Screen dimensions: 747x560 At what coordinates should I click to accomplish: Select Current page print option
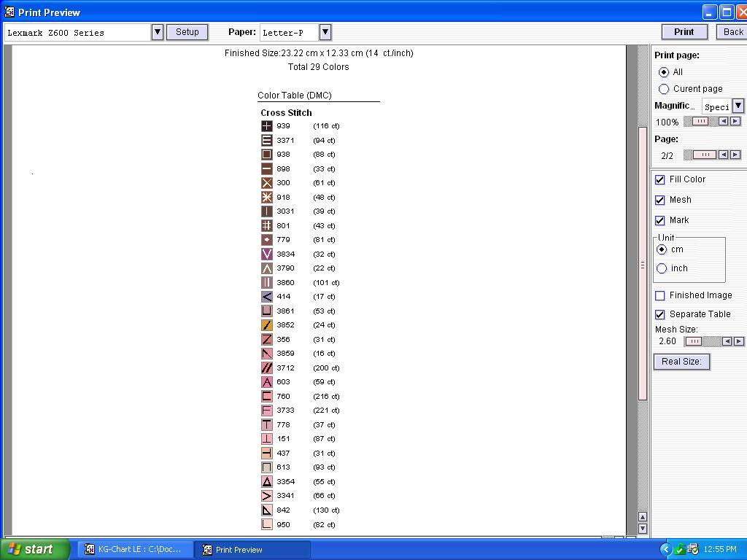[x=664, y=89]
